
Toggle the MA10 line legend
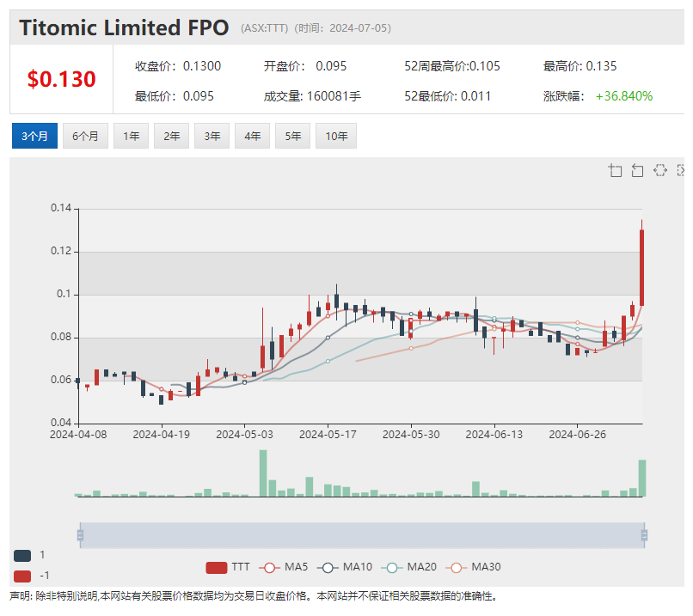[x=345, y=567]
